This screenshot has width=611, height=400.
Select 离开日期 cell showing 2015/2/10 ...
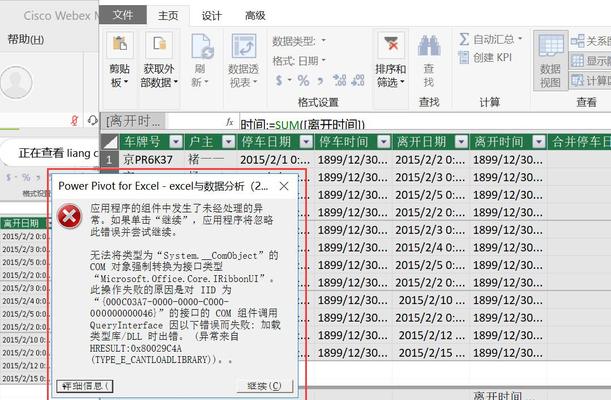[430, 300]
